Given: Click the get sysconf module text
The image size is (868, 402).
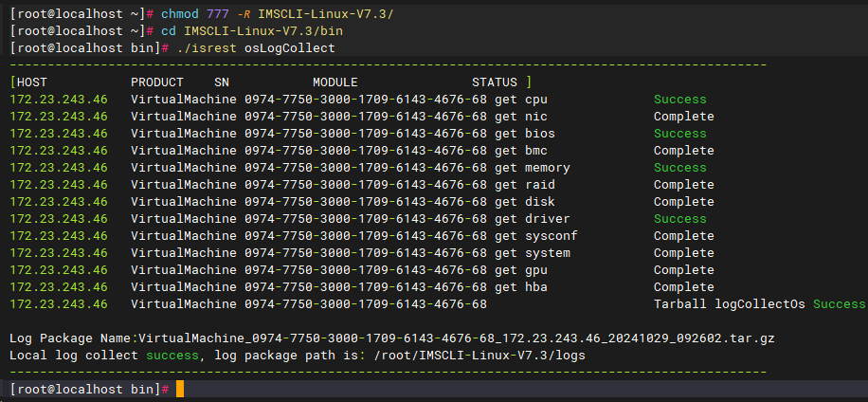Looking at the screenshot, I should 536,236.
